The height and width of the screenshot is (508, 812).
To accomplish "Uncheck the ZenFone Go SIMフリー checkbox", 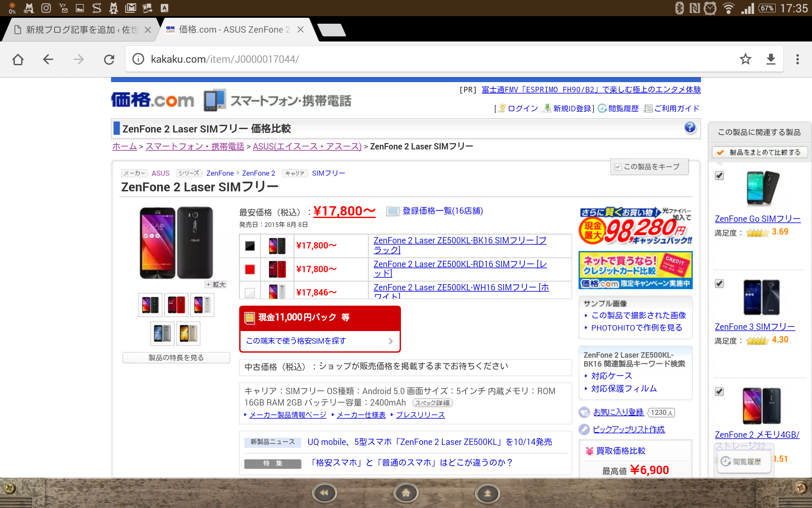I will click(719, 176).
